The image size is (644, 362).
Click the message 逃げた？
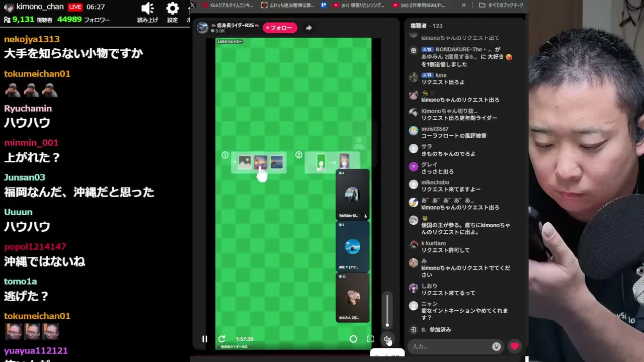27,296
